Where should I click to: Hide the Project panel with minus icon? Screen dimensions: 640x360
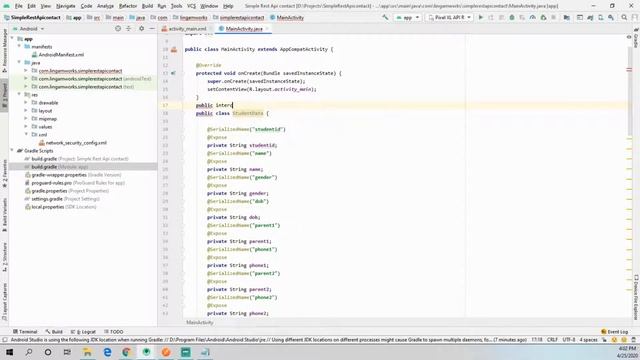coord(152,29)
